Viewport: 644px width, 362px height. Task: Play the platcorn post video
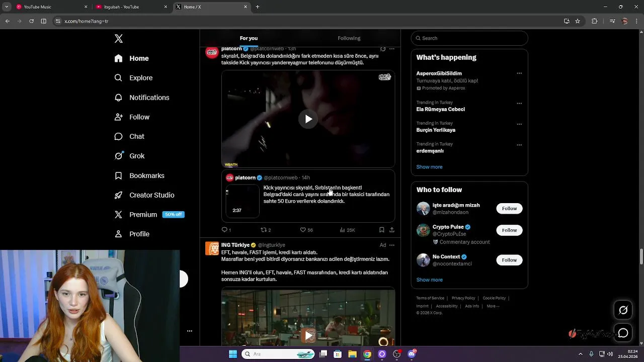pyautogui.click(x=308, y=119)
